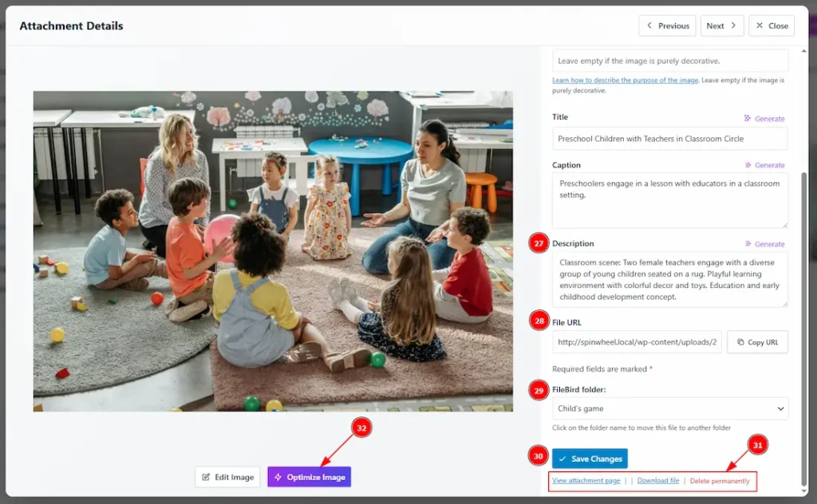The width and height of the screenshot is (817, 504).
Task: Copy the file URL to clipboard
Action: point(757,342)
